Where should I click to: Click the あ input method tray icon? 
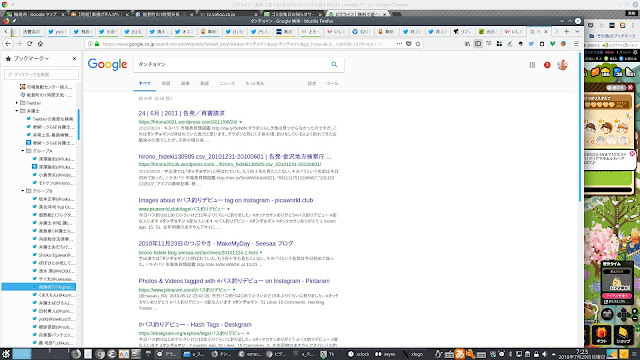[x=460, y=354]
